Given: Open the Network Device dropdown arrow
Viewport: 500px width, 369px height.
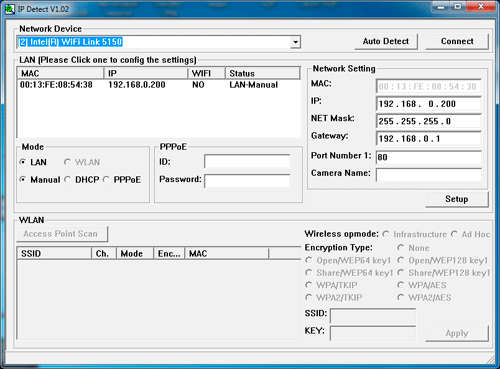Looking at the screenshot, I should [x=295, y=42].
